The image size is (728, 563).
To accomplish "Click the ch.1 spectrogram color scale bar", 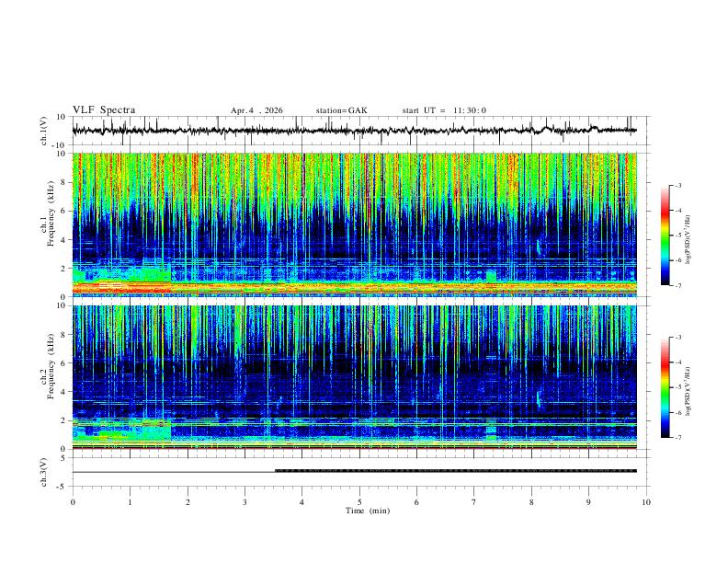I will tap(665, 236).
